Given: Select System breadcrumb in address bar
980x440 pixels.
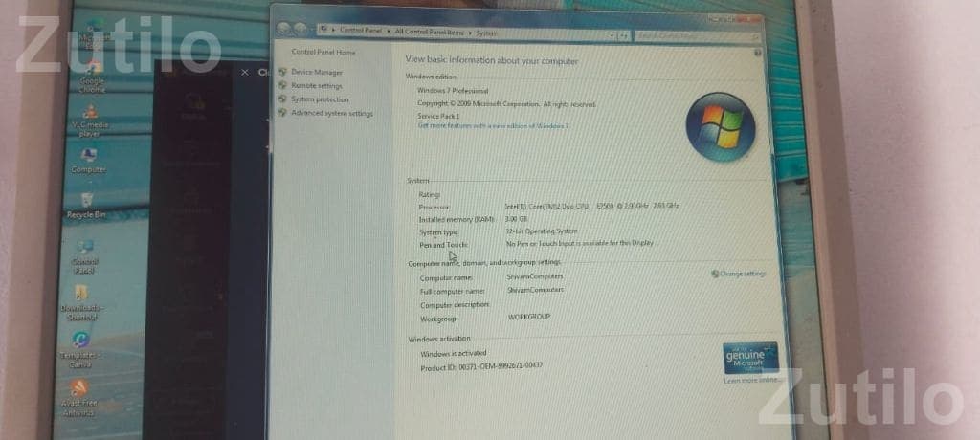Looking at the screenshot, I should [x=486, y=33].
